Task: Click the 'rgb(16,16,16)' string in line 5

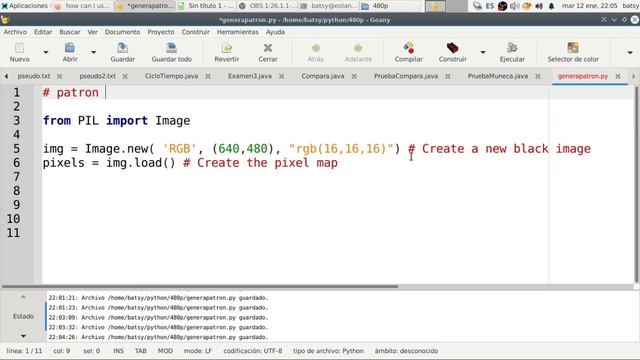Action: (x=341, y=149)
